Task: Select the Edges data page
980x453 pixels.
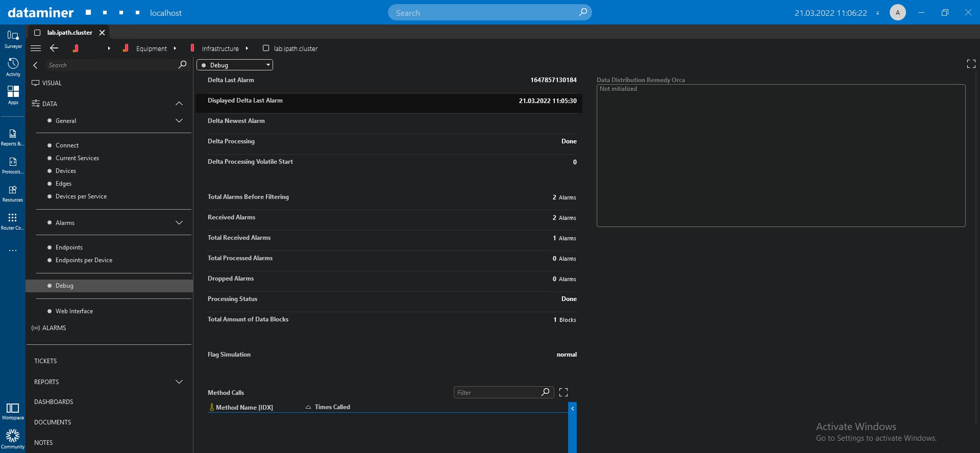Action: click(63, 184)
